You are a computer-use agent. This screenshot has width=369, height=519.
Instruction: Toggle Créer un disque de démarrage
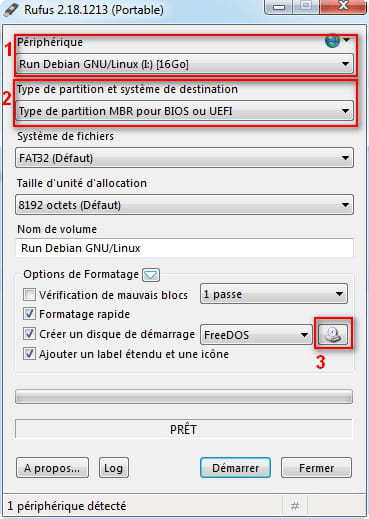29,334
